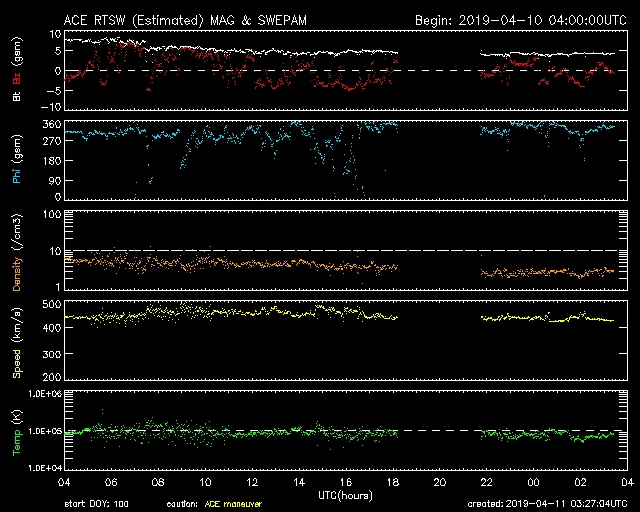
Task: Click the -10 value on Bt Bz axis
Action: [45, 106]
